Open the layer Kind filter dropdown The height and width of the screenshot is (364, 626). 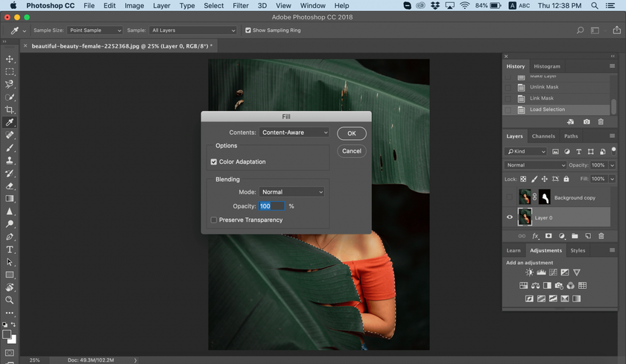point(526,152)
